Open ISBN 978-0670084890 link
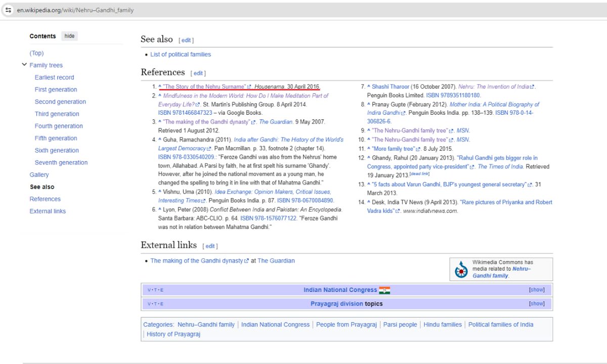Viewport: 607px width, 364px height. coord(306,201)
